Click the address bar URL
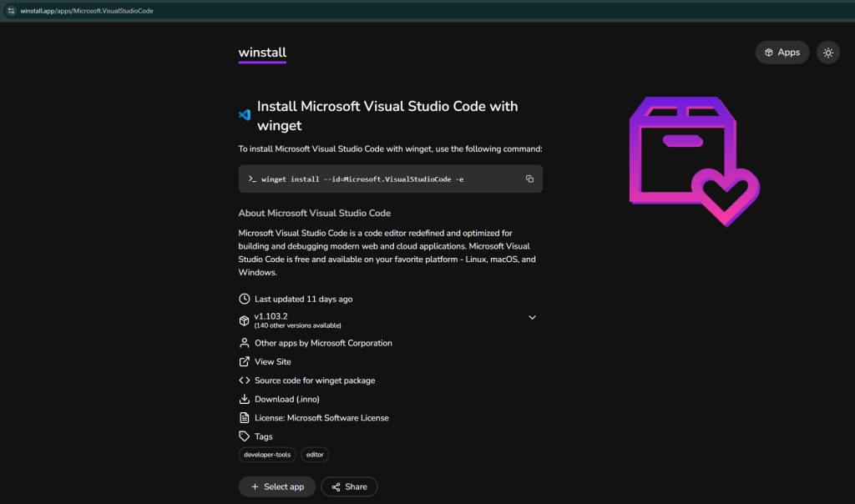The height and width of the screenshot is (504, 855). [x=87, y=11]
